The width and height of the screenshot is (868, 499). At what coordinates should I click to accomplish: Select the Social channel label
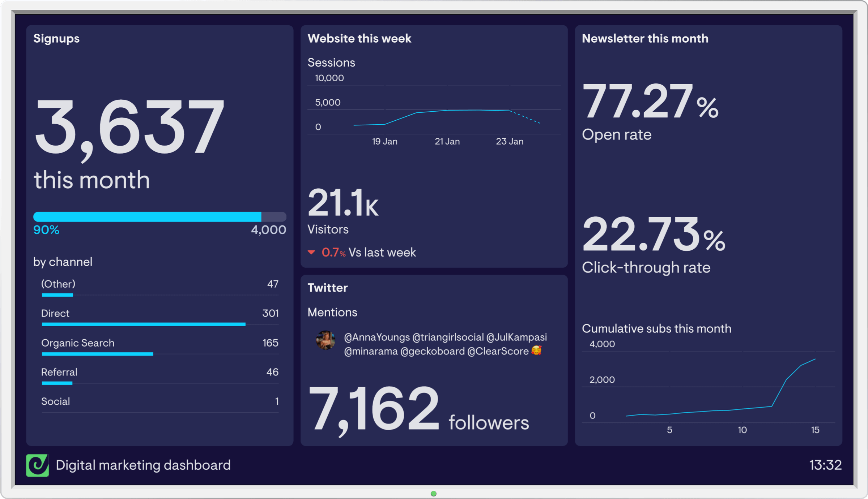tap(56, 401)
